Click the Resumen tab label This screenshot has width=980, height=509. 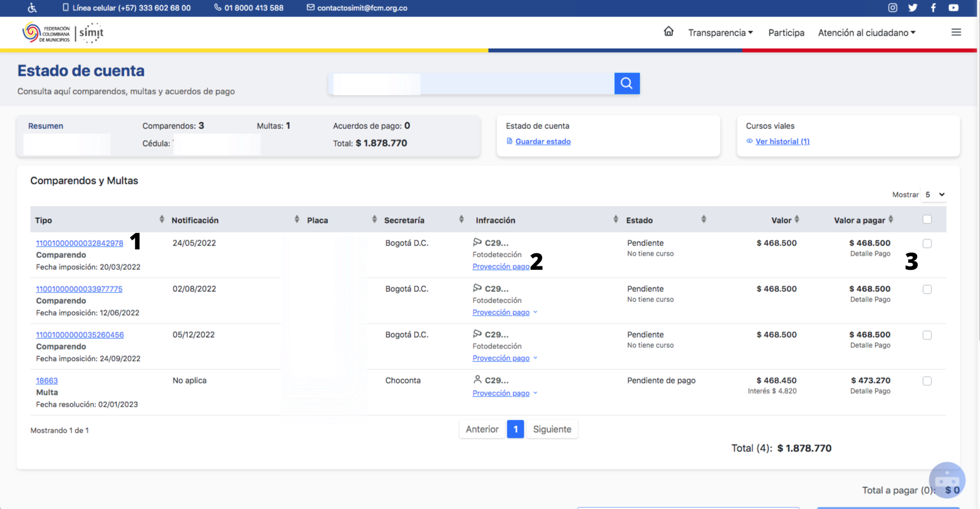point(46,126)
